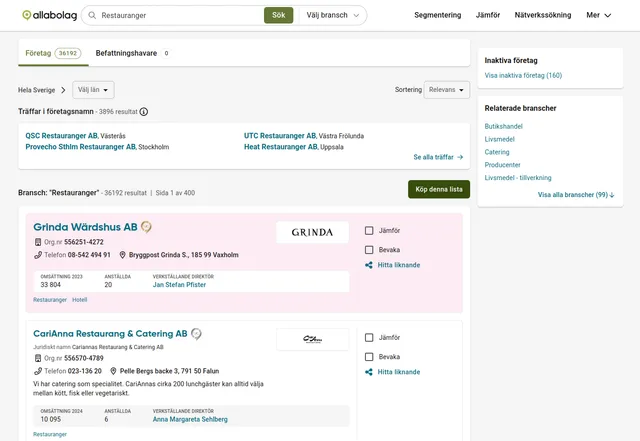Open Jämför in the top menu
Screen dimensions: 640x441
click(488, 15)
